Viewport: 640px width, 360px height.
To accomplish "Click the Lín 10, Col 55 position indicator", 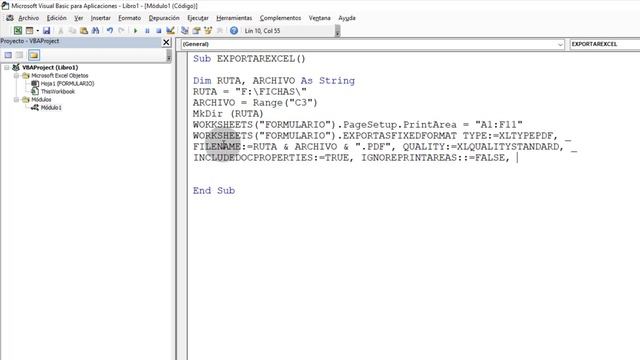I will [x=262, y=31].
